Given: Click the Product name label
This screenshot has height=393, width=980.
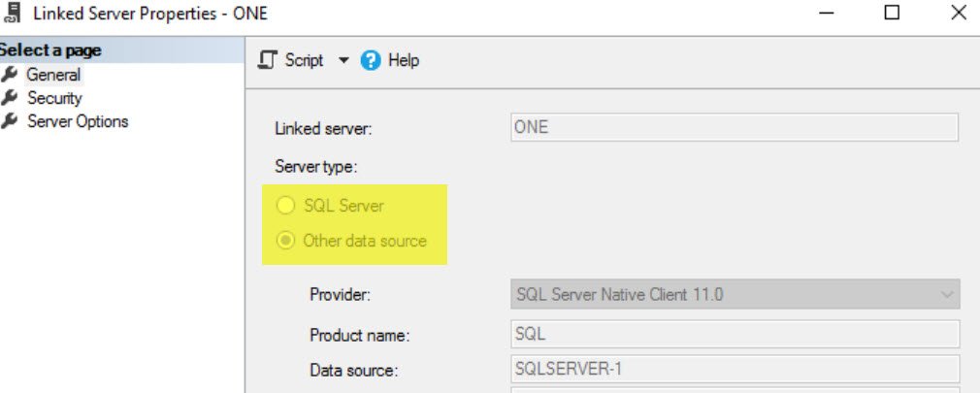Looking at the screenshot, I should point(359,336).
